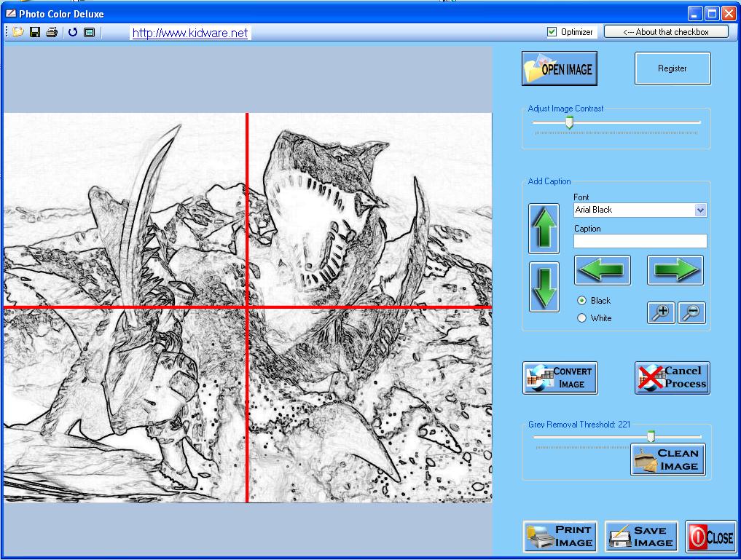Click the 'Adjust Image Contrast' group label
Viewport: 741px width, 560px height.
565,109
